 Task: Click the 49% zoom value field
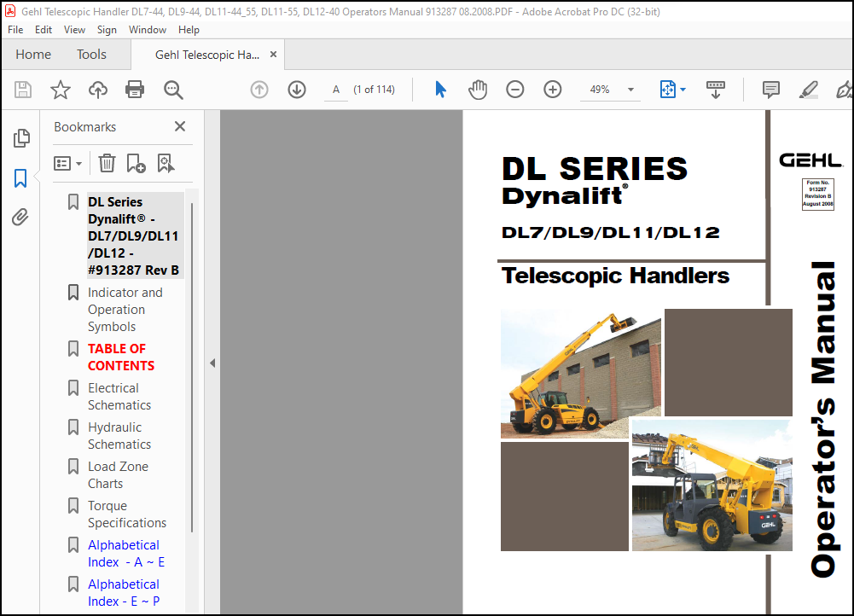[x=600, y=90]
